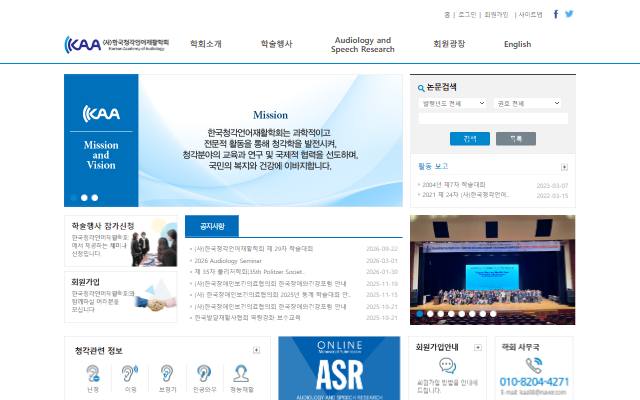
Task: Expand 활동 보고 with plus icon
Action: click(x=564, y=167)
